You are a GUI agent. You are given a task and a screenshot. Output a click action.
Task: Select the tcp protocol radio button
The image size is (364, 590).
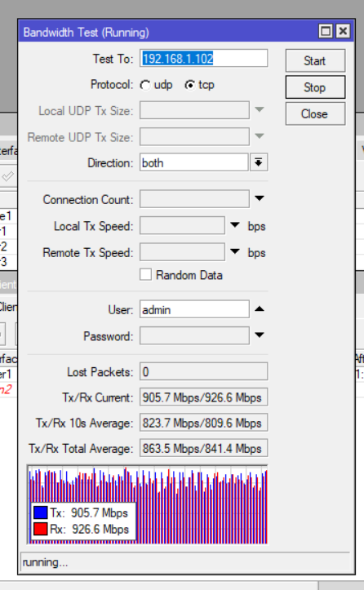point(189,86)
